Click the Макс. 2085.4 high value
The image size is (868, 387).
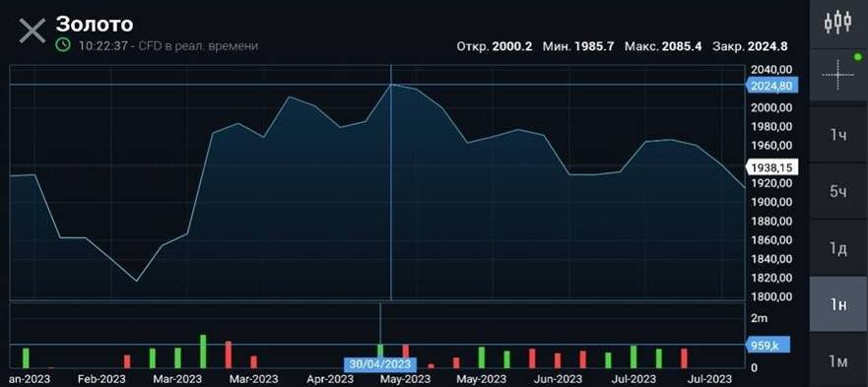click(663, 46)
